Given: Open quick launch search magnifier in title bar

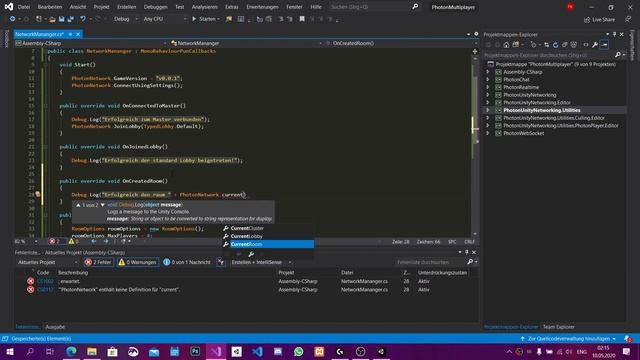Looking at the screenshot, I should click(x=415, y=7).
